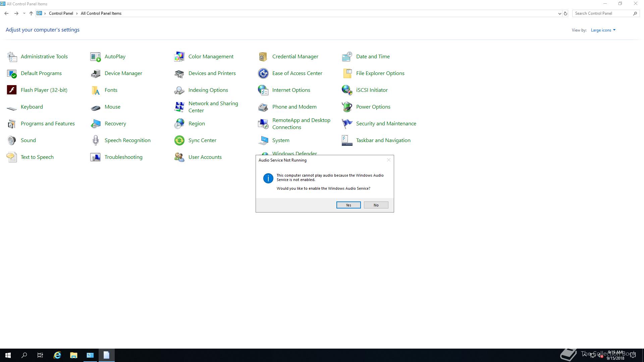Open Task View from the taskbar
This screenshot has width=644, height=362.
40,355
